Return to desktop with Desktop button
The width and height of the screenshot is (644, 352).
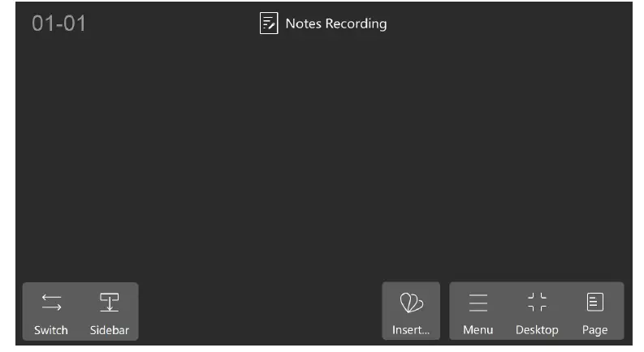click(x=537, y=311)
